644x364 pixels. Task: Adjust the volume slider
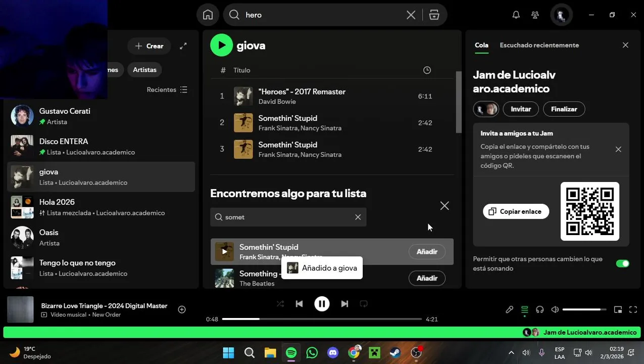click(584, 309)
